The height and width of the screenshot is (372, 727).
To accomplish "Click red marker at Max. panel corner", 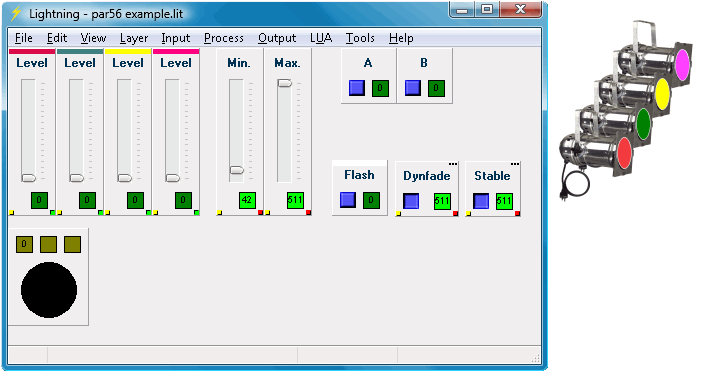I will tap(308, 212).
